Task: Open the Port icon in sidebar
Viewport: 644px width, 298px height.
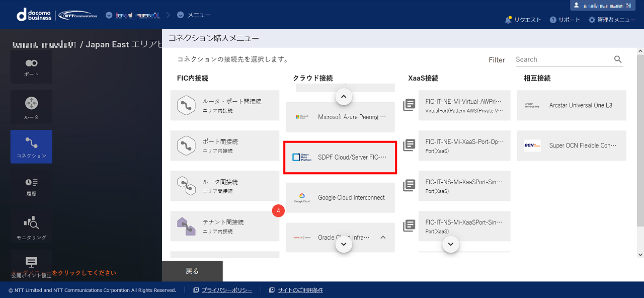Action: (x=31, y=66)
